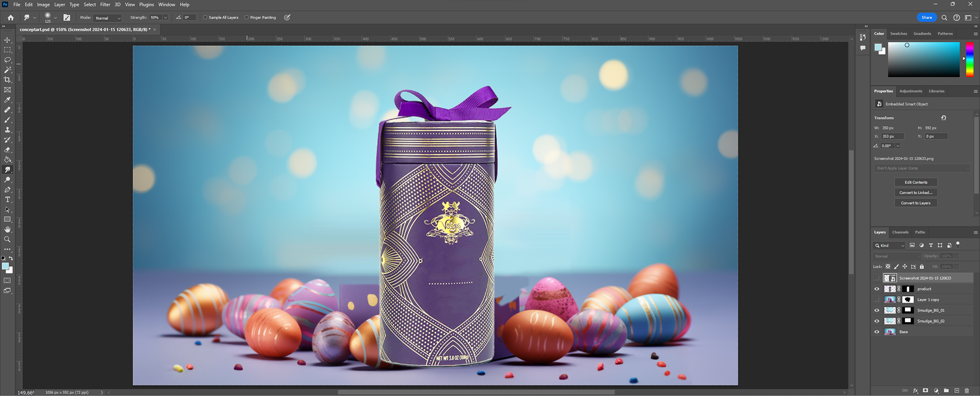Open the tool preset picker arrow
This screenshot has width=980, height=396.
click(x=35, y=18)
